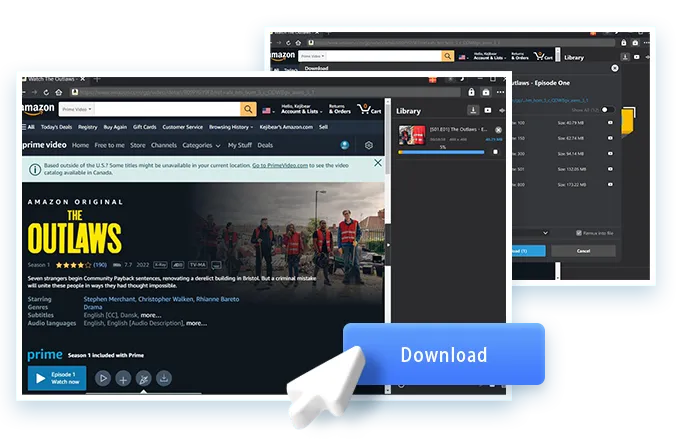Screen dimensions: 686x439
Task: Open the Prime Video Store tab
Action: pos(138,145)
